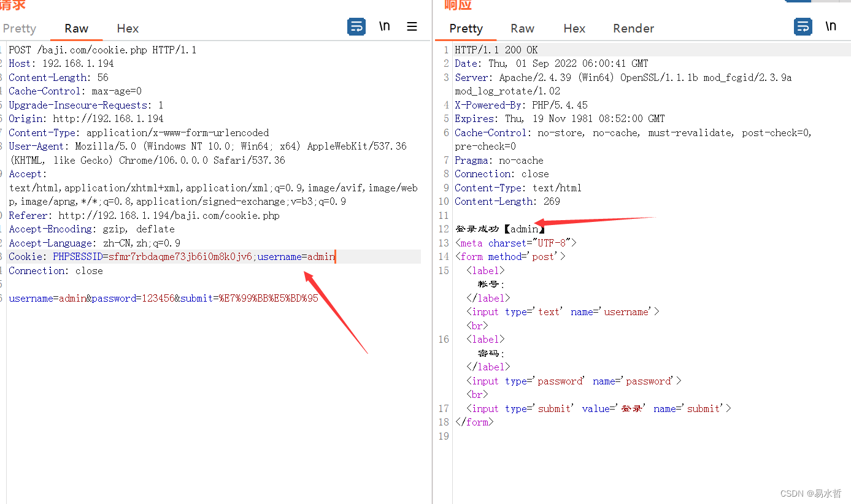Click the Expires: Thu, 19 Nov 1981 header

560,118
